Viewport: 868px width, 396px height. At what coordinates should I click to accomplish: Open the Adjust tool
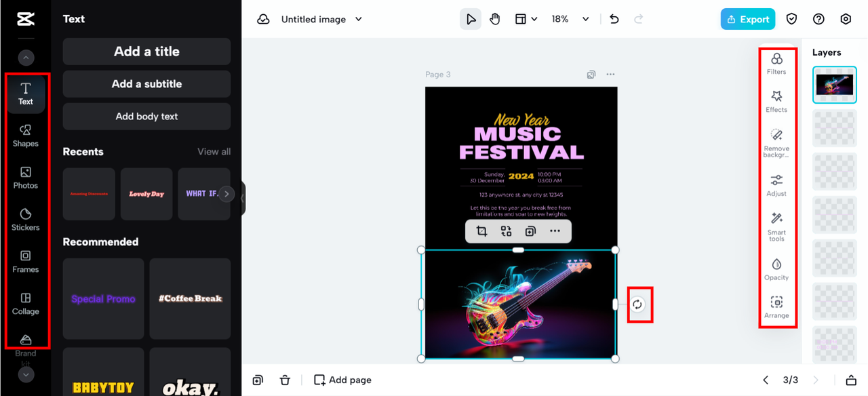(776, 185)
